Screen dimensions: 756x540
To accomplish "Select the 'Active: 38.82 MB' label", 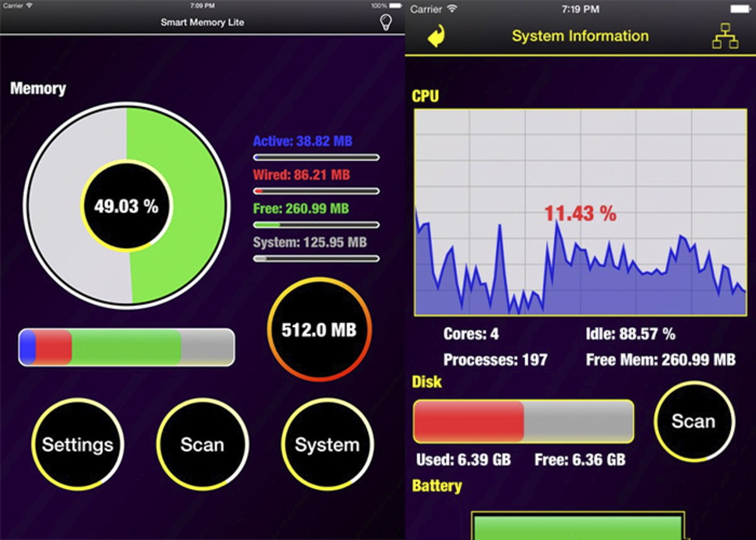I will [x=302, y=141].
